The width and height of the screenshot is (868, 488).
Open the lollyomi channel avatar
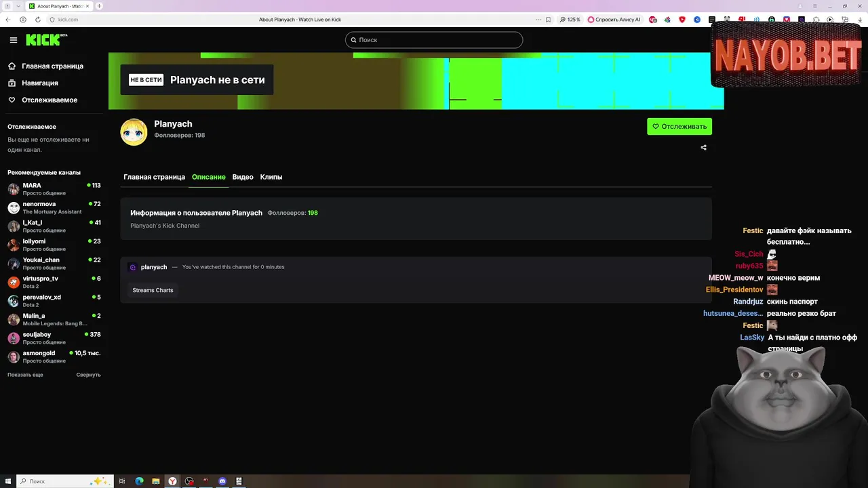point(14,245)
